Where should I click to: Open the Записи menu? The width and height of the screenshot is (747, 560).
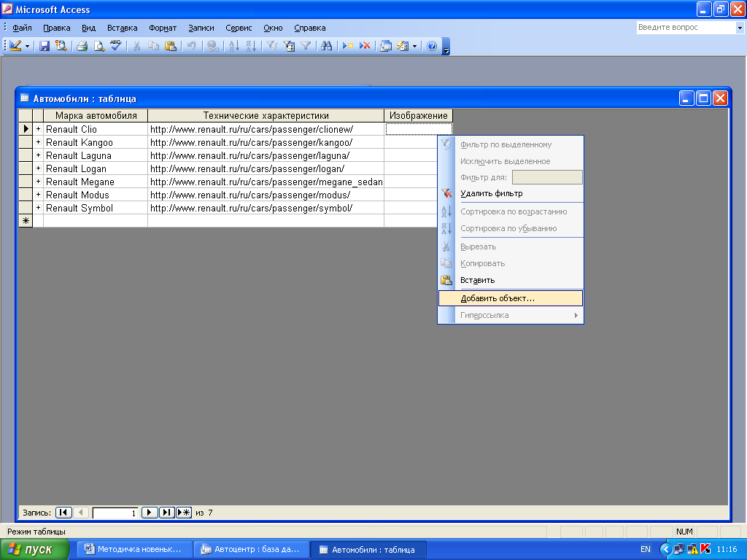(201, 28)
